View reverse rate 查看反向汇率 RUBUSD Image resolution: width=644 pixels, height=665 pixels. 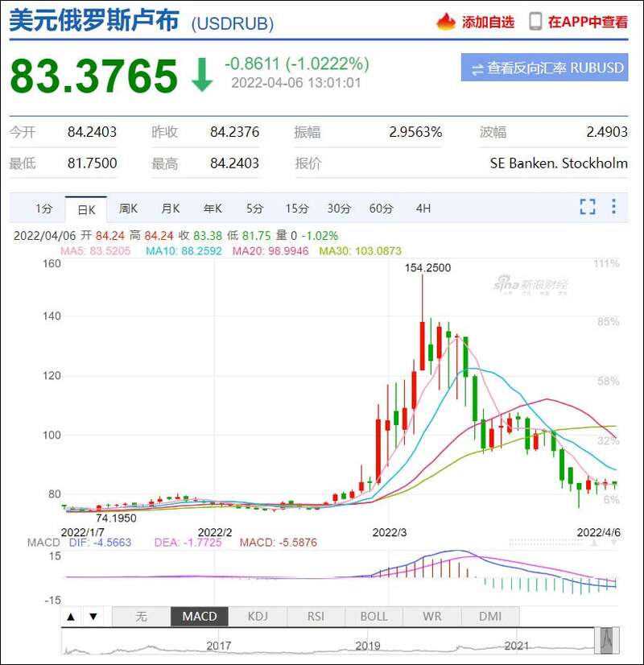click(x=544, y=68)
